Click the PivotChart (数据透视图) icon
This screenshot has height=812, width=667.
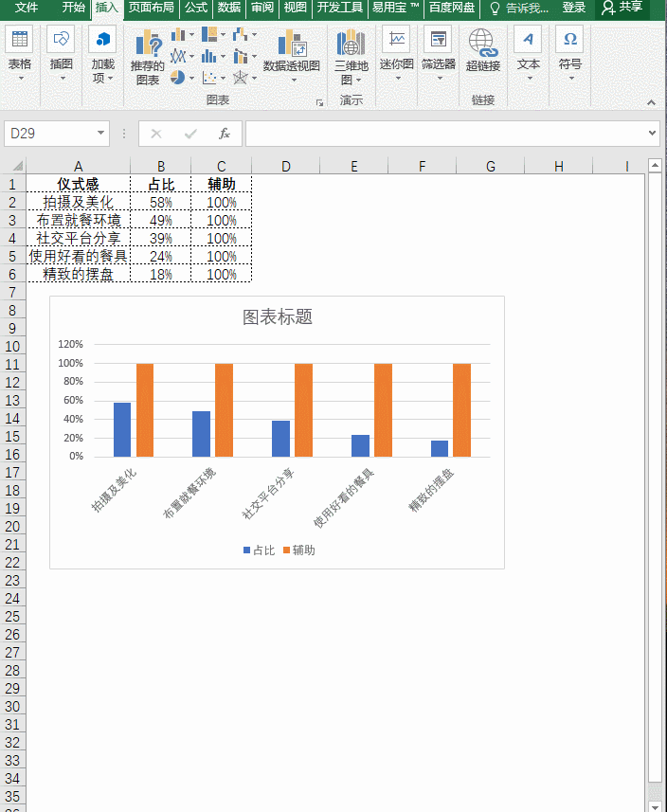point(292,43)
